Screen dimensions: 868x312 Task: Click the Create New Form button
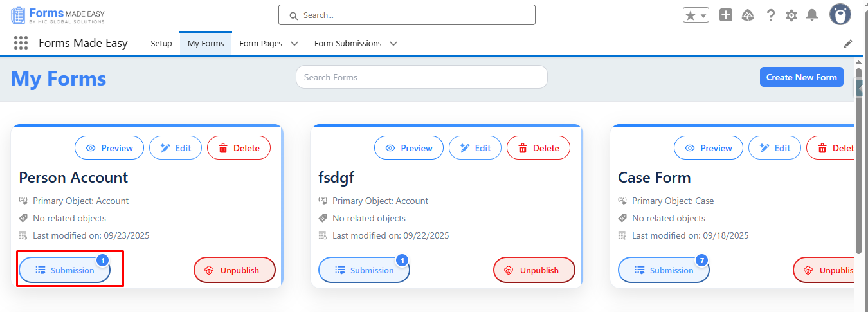(x=801, y=77)
